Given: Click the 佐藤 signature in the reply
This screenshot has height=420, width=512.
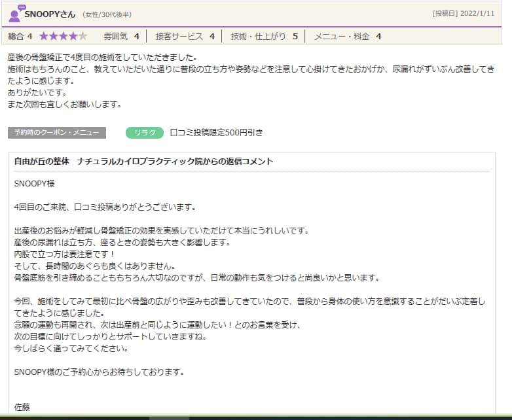Looking at the screenshot, I should pyautogui.click(x=22, y=407).
